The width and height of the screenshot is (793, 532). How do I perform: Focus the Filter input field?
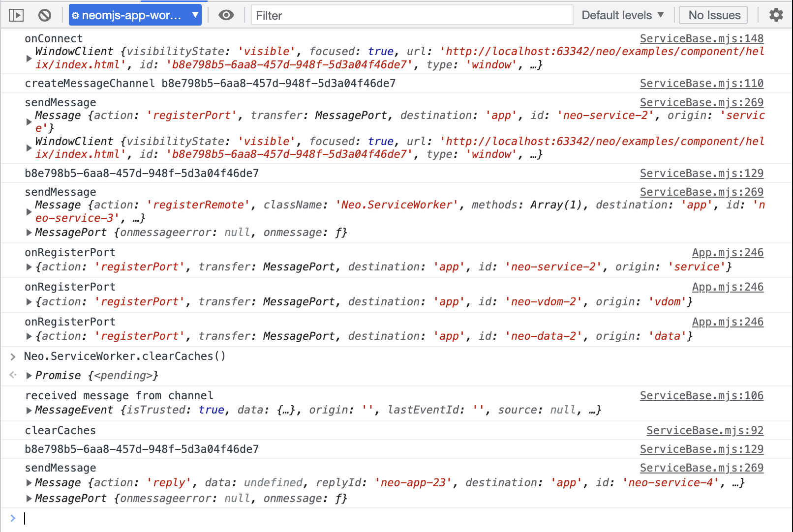coord(412,15)
